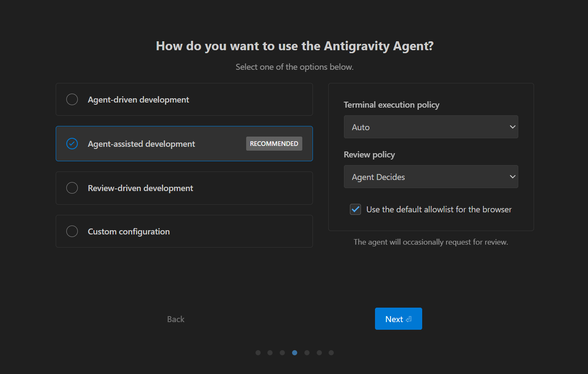Expand the Review policy dropdown
Viewport: 588px width, 374px height.
click(431, 177)
